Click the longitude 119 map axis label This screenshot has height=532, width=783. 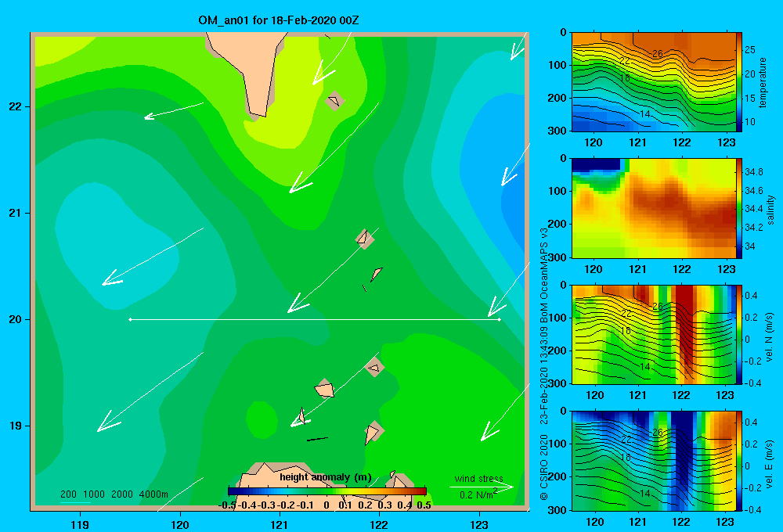(80, 524)
